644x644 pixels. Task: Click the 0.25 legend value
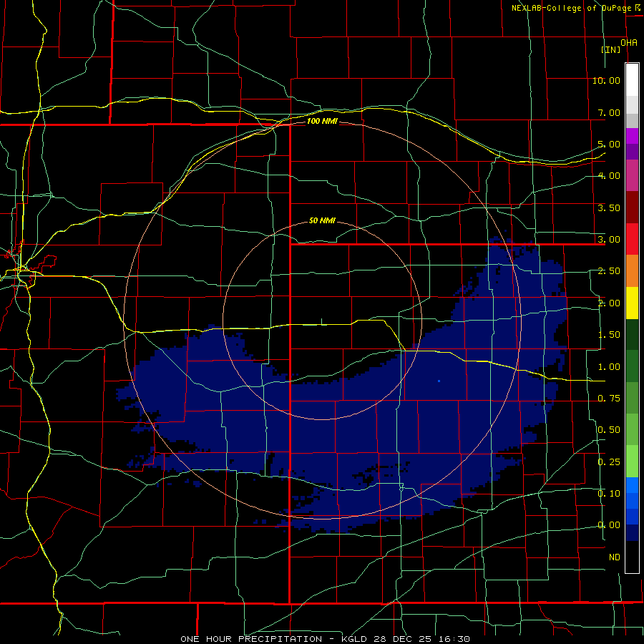pos(609,462)
